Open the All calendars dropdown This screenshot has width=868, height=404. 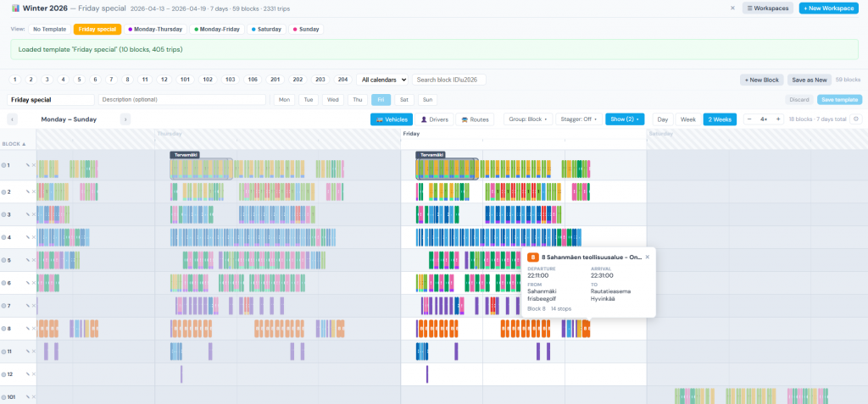coord(382,80)
